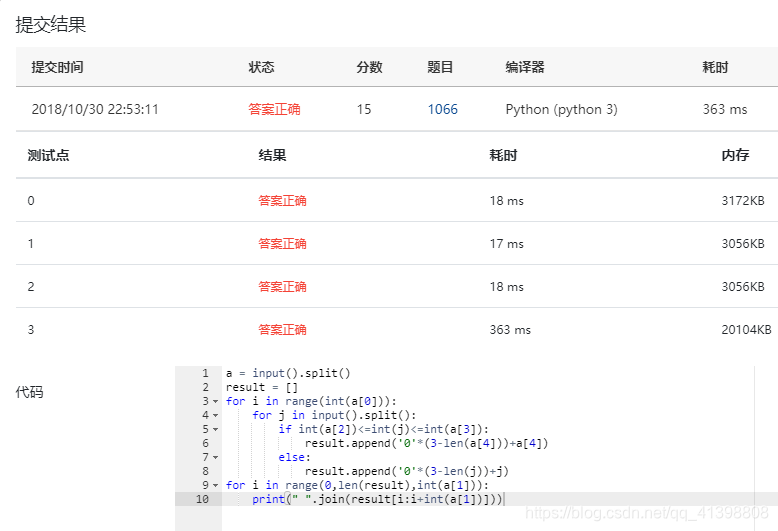
Task: Click the 363 ms time of test point 3
Action: coord(510,330)
